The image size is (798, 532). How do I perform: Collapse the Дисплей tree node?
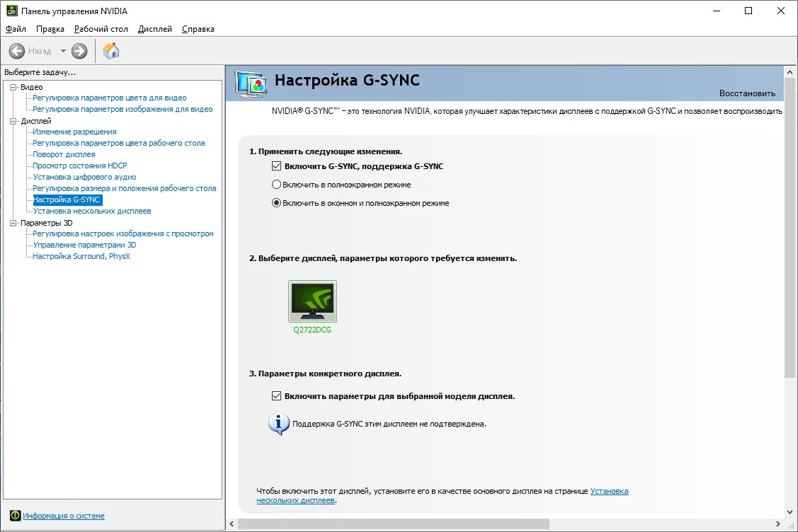tap(13, 121)
